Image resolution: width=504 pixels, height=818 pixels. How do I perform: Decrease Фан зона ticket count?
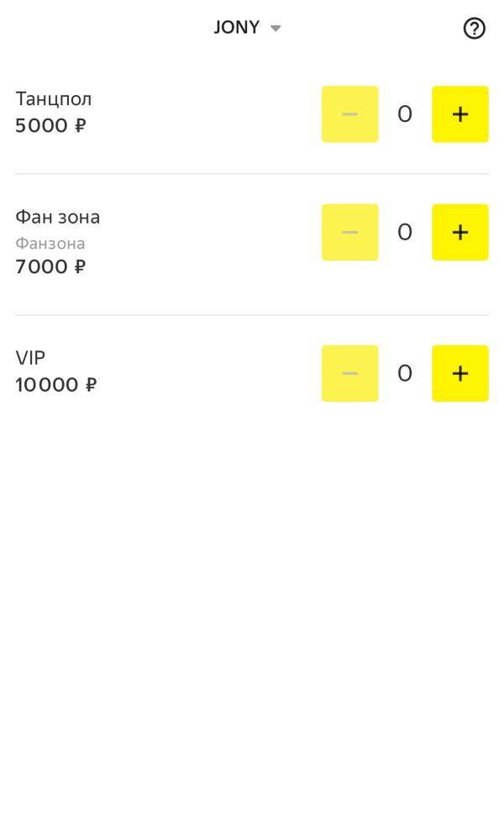pos(349,232)
